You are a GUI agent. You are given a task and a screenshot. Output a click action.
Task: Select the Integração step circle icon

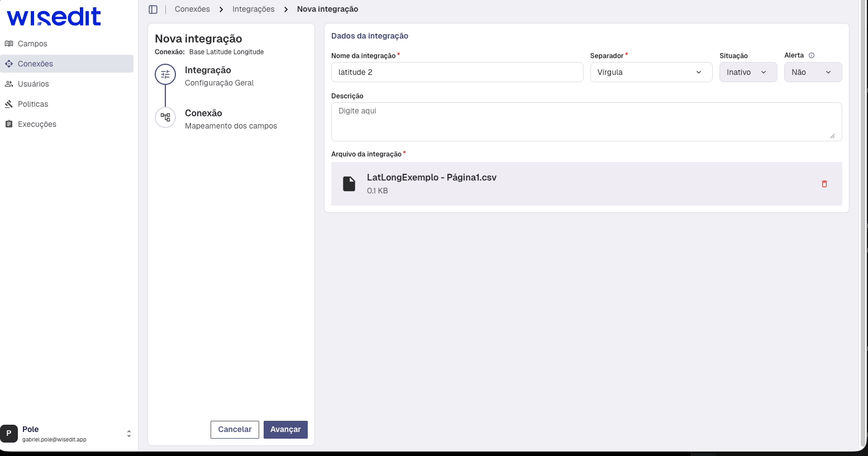[165, 74]
